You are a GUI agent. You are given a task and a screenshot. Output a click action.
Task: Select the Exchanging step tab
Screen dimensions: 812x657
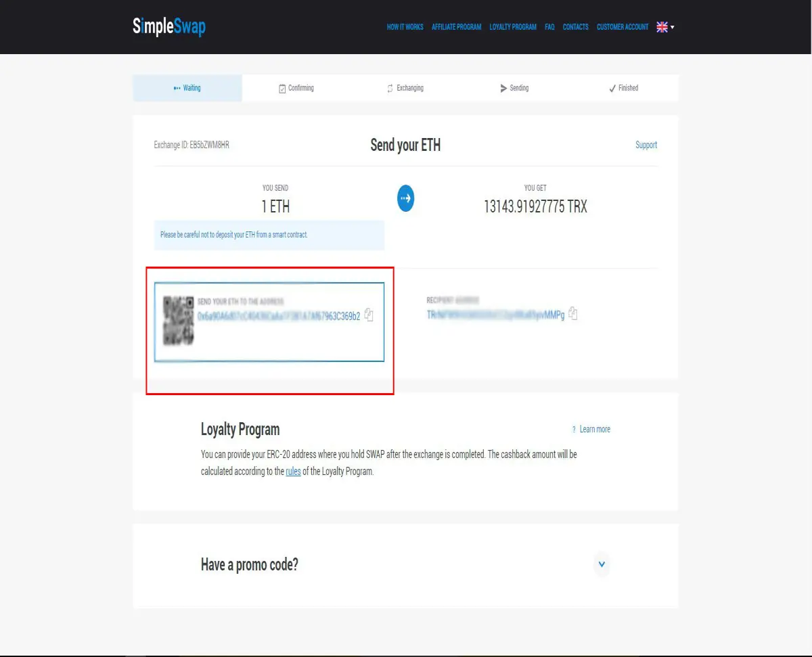[405, 88]
